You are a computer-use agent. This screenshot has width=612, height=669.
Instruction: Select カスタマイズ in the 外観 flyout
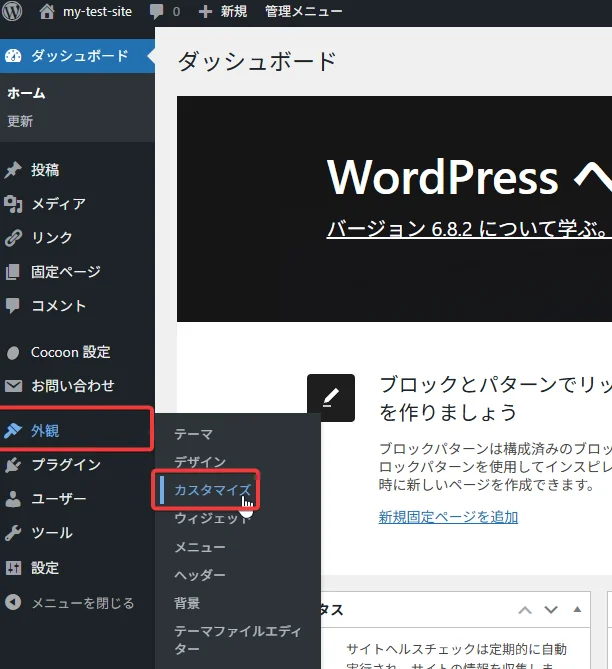tap(213, 490)
